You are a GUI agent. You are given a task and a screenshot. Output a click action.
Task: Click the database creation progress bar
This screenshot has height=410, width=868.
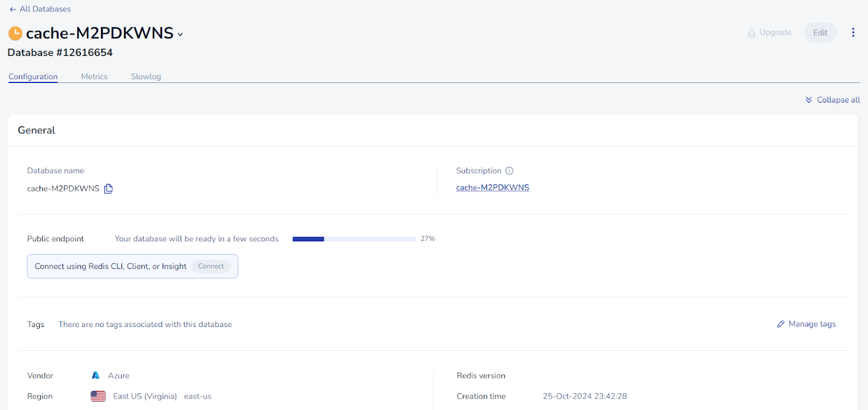(x=354, y=239)
